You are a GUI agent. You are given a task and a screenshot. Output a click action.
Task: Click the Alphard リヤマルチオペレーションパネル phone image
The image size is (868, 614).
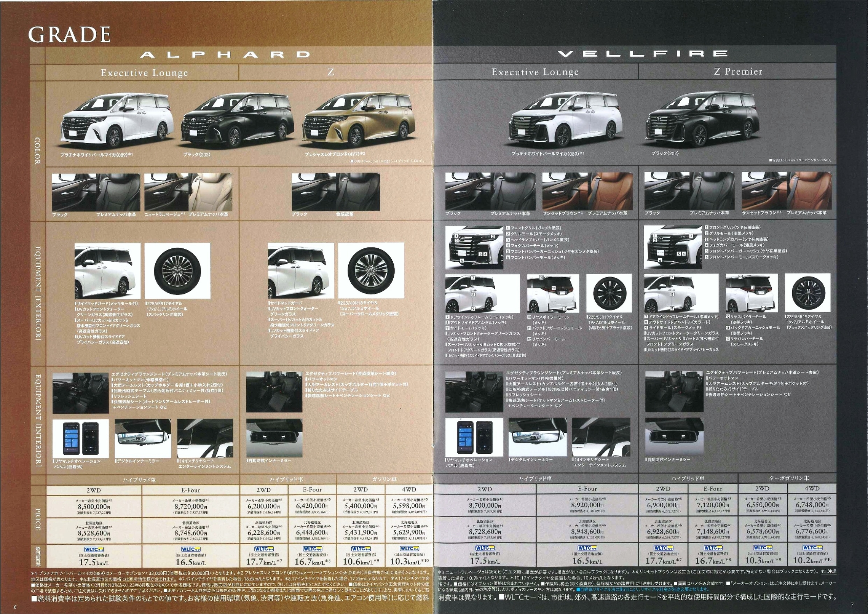pos(80,439)
